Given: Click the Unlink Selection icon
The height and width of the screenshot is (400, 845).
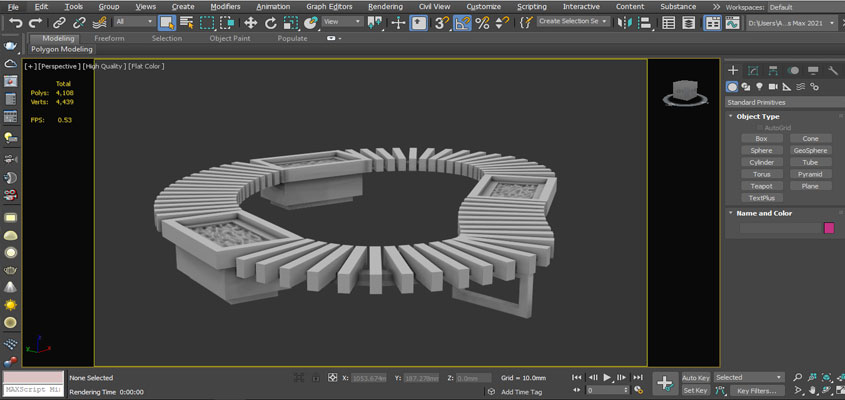Looking at the screenshot, I should (x=79, y=23).
